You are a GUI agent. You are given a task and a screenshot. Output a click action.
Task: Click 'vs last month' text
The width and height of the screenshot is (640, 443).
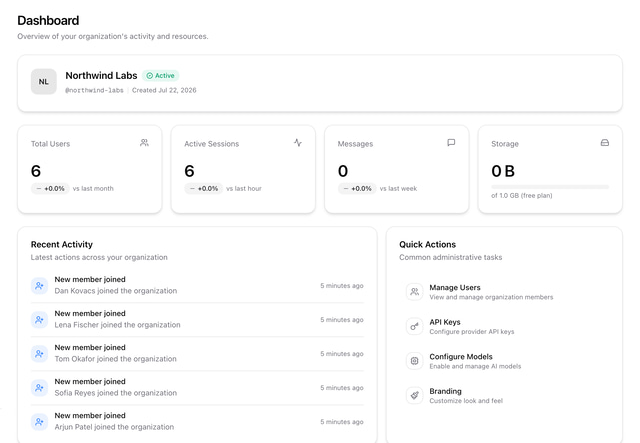point(93,189)
